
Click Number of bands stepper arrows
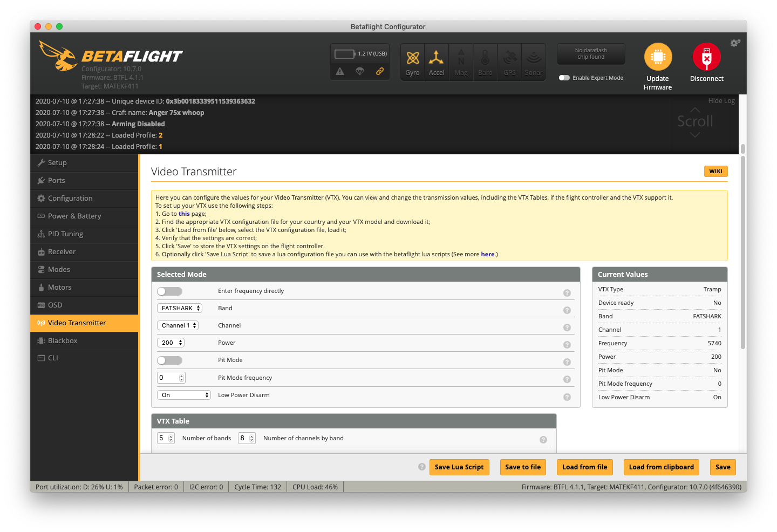pos(171,438)
